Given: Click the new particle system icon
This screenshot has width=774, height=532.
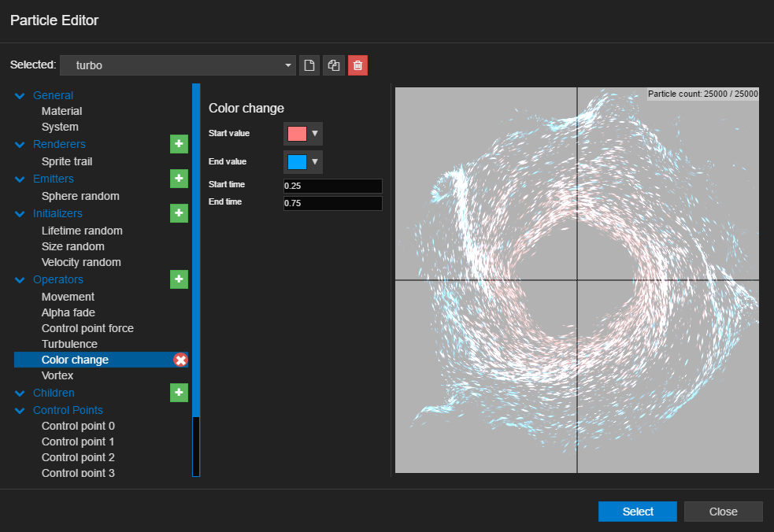Looking at the screenshot, I should (x=309, y=65).
